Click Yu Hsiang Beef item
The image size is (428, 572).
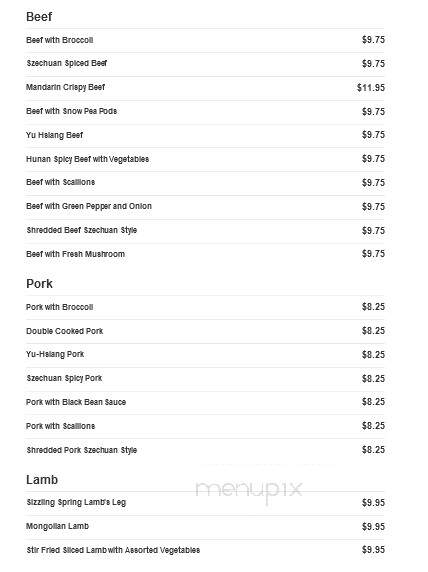tap(54, 135)
